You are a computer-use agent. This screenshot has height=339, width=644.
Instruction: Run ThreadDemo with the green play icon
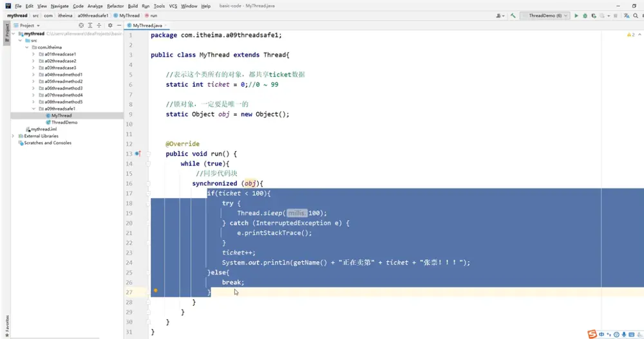(576, 15)
